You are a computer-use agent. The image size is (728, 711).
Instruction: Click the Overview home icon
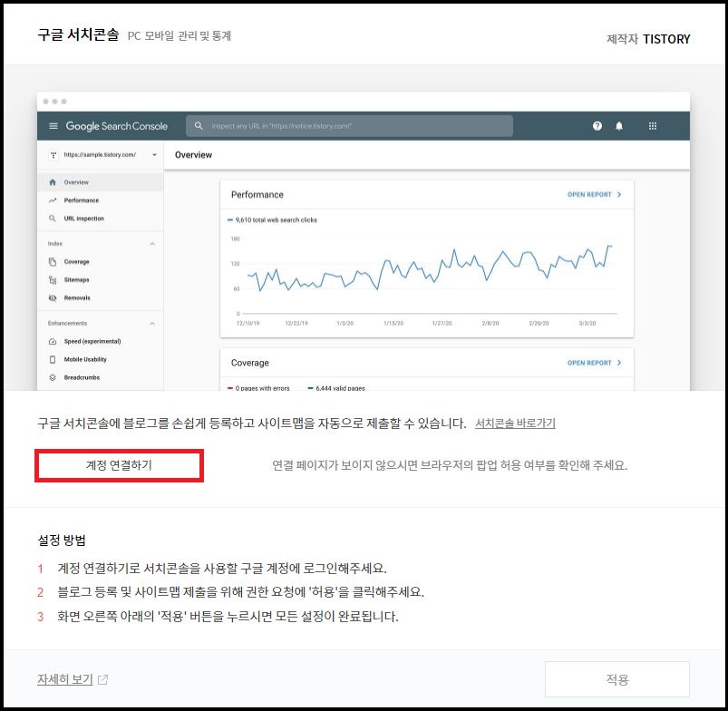point(53,182)
